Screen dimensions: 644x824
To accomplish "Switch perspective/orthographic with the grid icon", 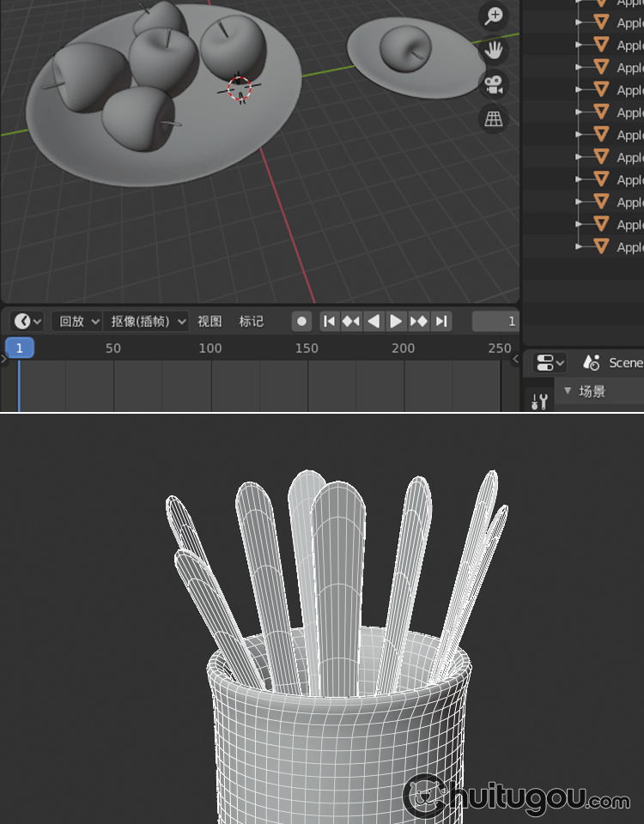I will (x=494, y=118).
